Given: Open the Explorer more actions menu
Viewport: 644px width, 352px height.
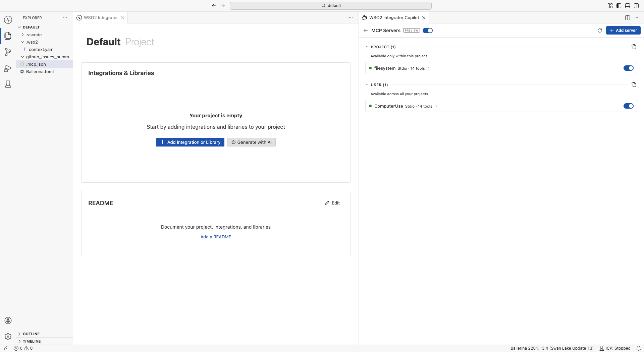Looking at the screenshot, I should pyautogui.click(x=65, y=18).
